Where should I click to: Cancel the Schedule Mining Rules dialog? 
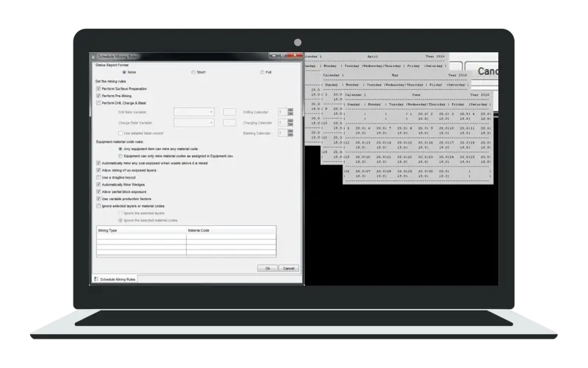(288, 268)
